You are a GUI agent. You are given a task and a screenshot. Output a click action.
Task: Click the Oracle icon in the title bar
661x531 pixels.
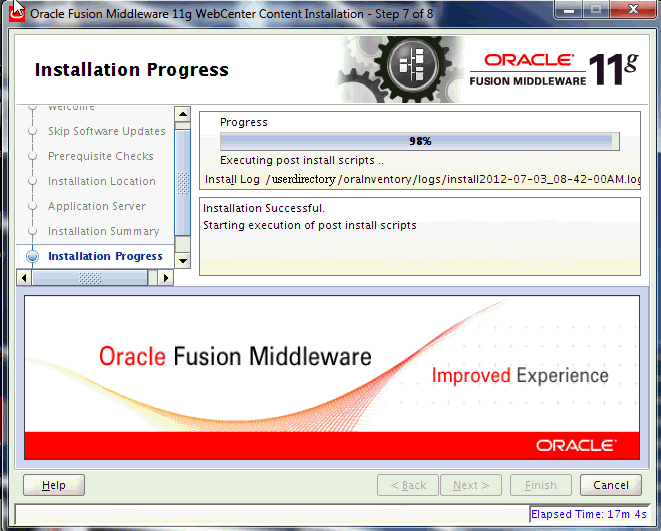click(x=17, y=14)
